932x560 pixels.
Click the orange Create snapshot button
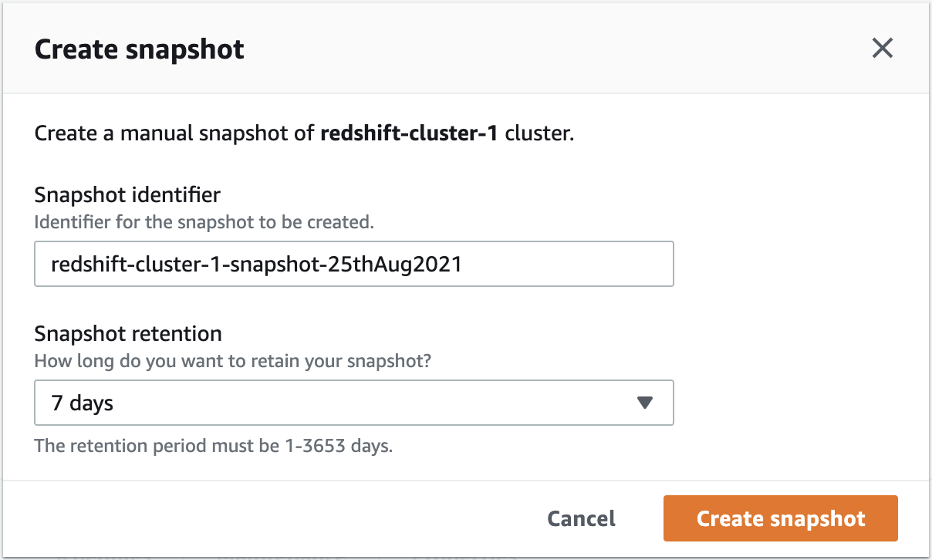pos(781,518)
